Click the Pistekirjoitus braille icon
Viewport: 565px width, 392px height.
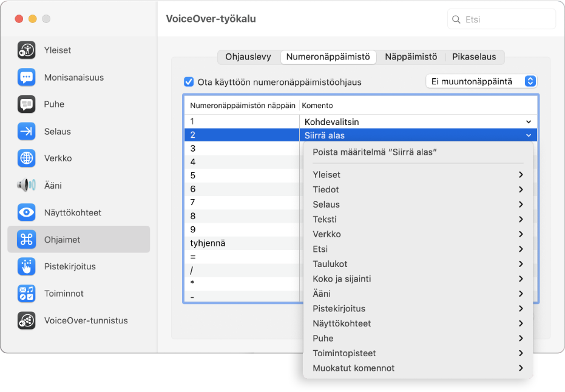coord(25,266)
